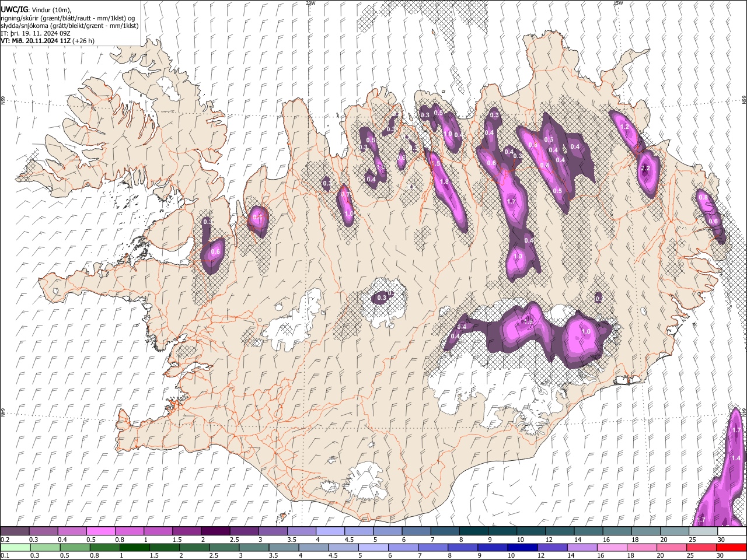This screenshot has width=747, height=560.
Task: Click the 'slydda/snjókoma' description line
Action: (69, 26)
